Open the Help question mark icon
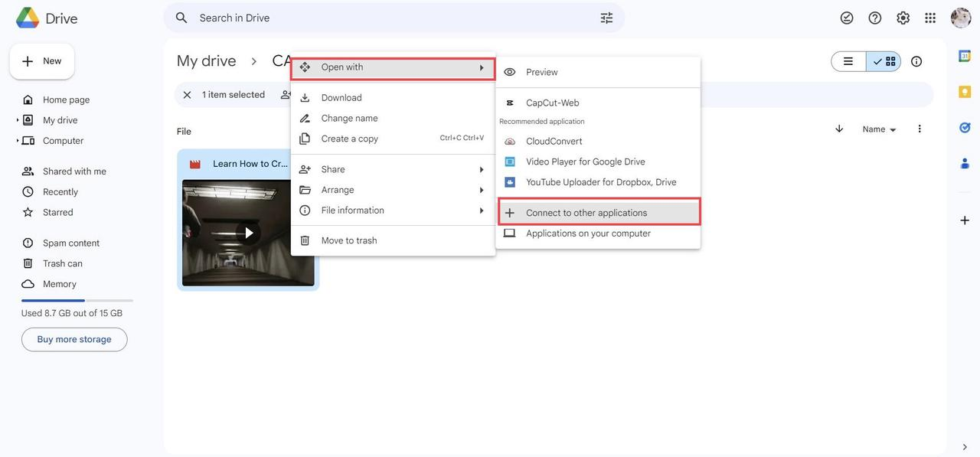The image size is (980, 457). (875, 18)
